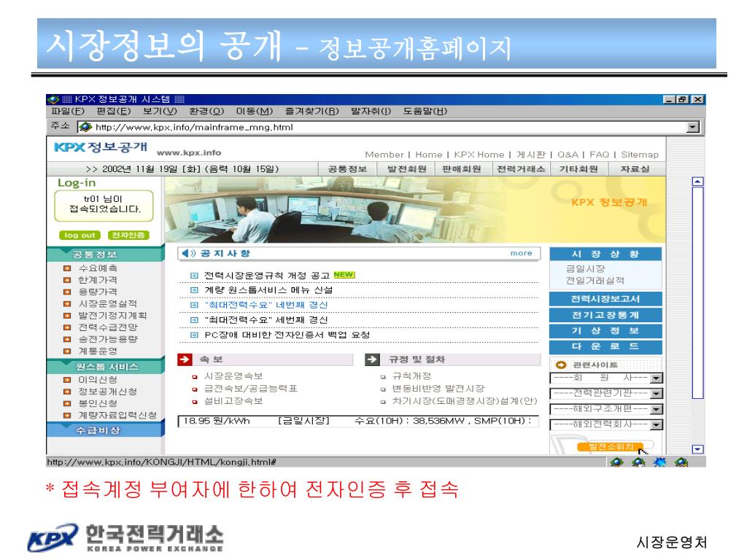Switch to the 전력거래소 tab
747x560 pixels.
521,169
